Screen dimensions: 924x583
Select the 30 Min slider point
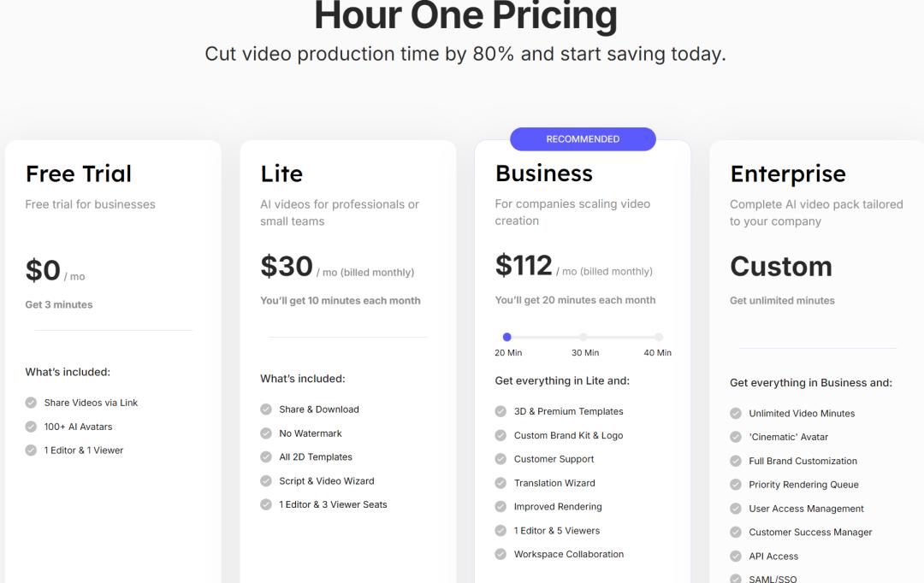[x=583, y=337]
